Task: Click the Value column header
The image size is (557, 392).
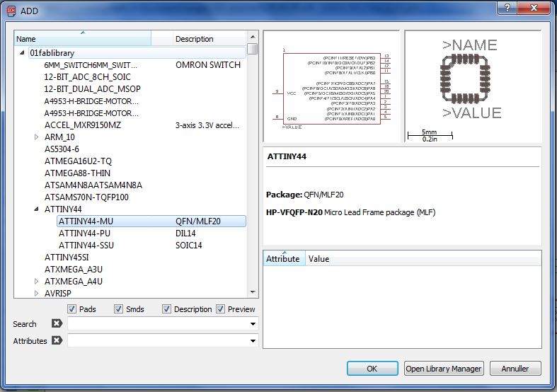Action: [423, 258]
